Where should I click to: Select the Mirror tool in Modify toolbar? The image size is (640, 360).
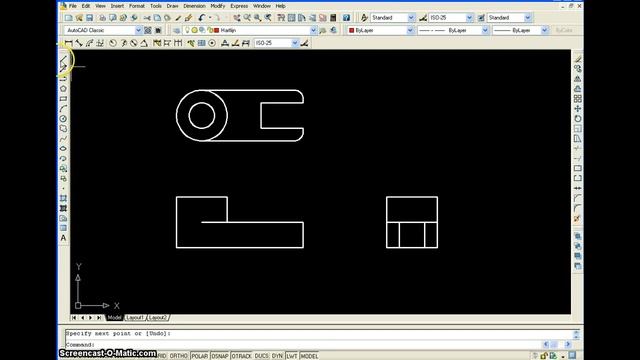(x=578, y=79)
